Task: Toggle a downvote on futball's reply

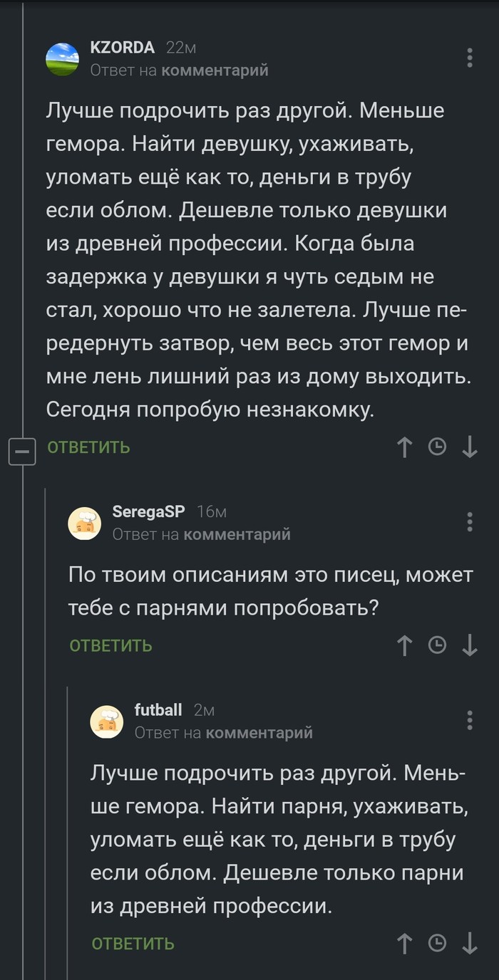Action: point(471,943)
